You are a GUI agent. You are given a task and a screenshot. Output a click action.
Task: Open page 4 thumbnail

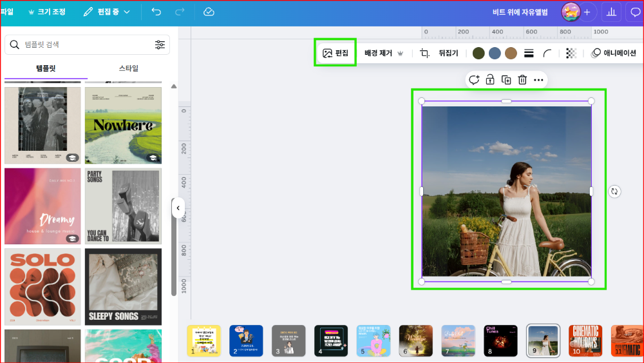(331, 341)
